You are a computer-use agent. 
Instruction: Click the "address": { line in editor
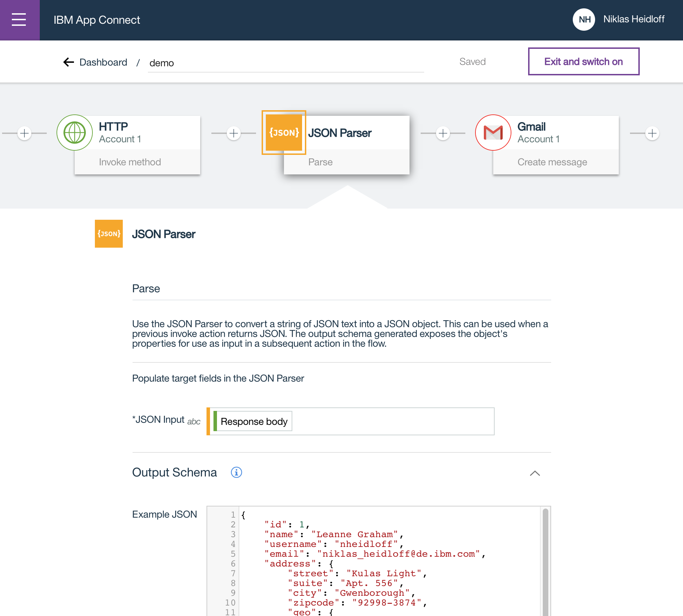click(299, 564)
